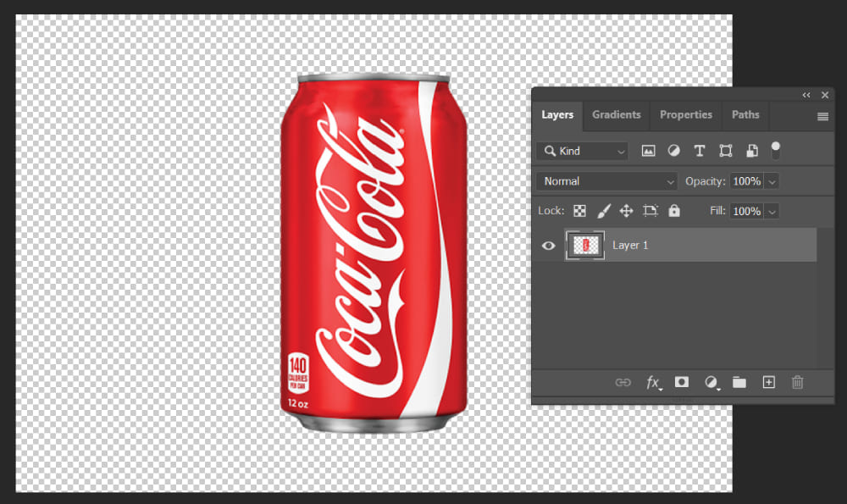Image resolution: width=847 pixels, height=504 pixels.
Task: Filter layers by smart object icon
Action: coord(751,151)
